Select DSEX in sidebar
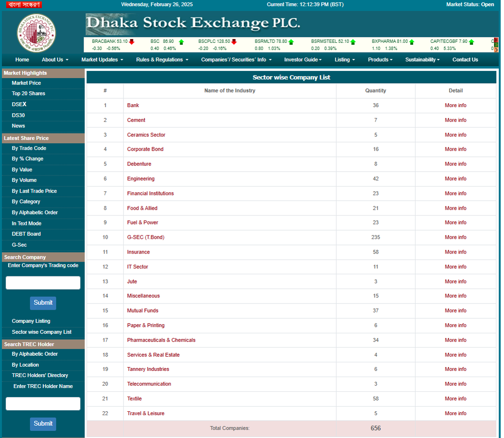 (19, 105)
